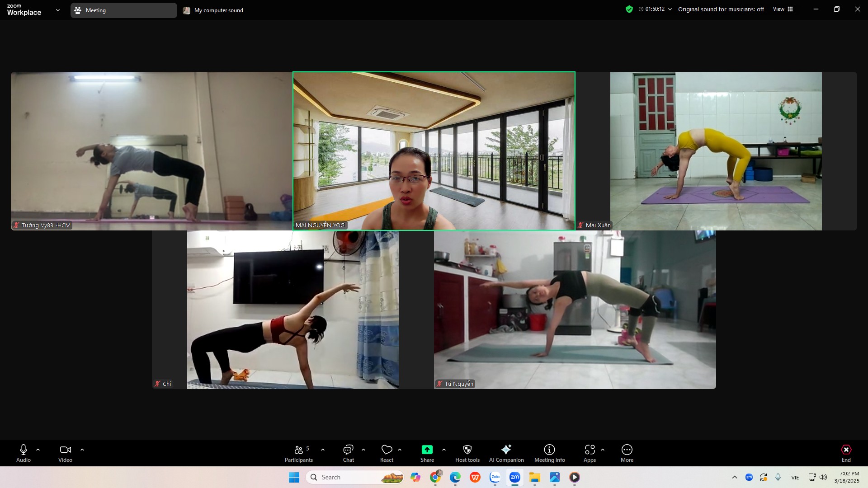This screenshot has width=868, height=488.
Task: Select Mai Xuân video tile
Action: [716, 151]
